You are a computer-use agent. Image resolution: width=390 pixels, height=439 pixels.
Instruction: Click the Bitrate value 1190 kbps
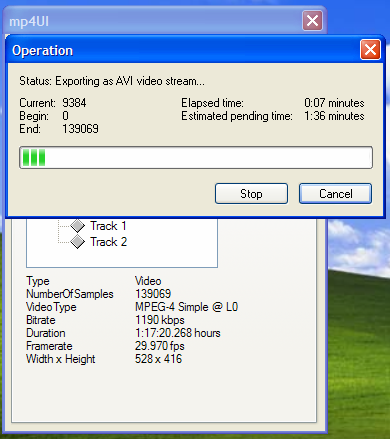coord(160,320)
